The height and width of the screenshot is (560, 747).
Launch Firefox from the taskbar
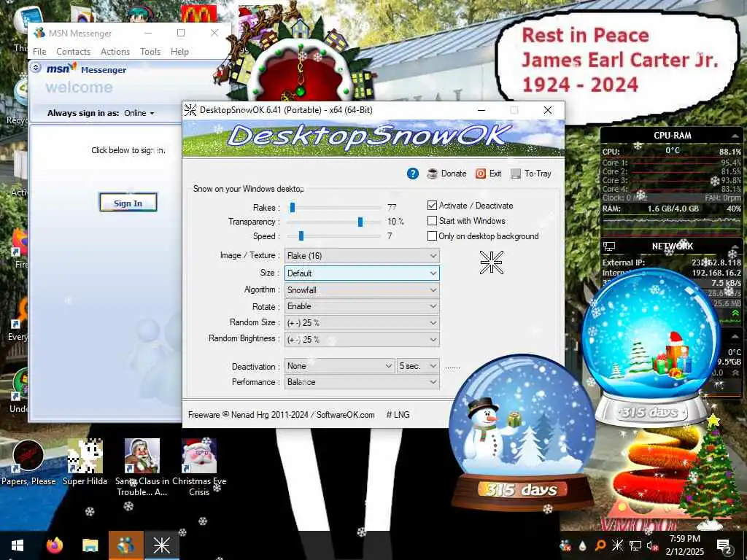pos(54,545)
